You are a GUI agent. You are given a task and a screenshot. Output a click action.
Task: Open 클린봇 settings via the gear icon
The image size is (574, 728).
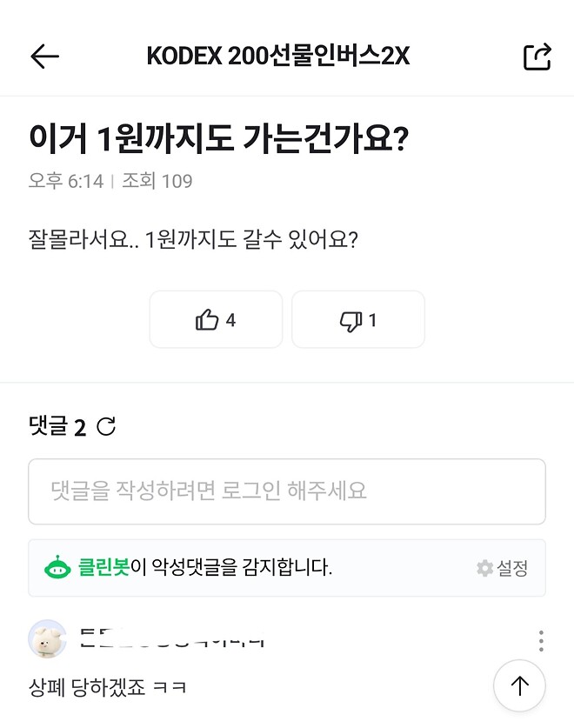(484, 568)
